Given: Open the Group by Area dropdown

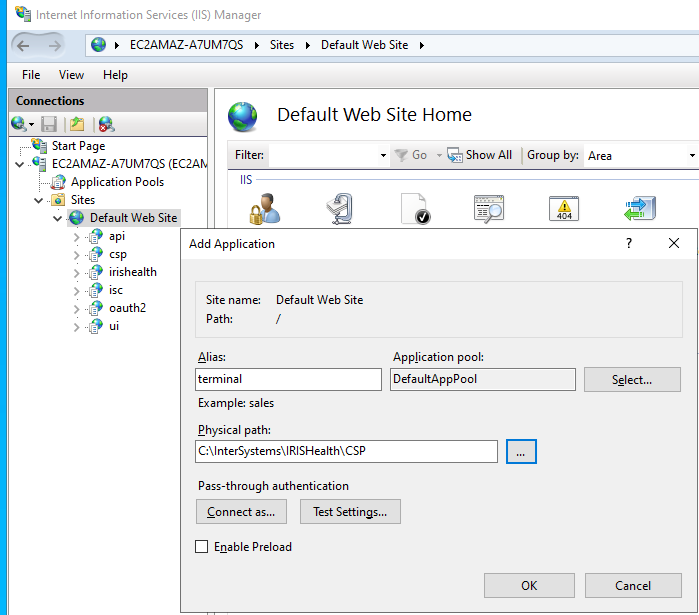Looking at the screenshot, I should click(640, 156).
